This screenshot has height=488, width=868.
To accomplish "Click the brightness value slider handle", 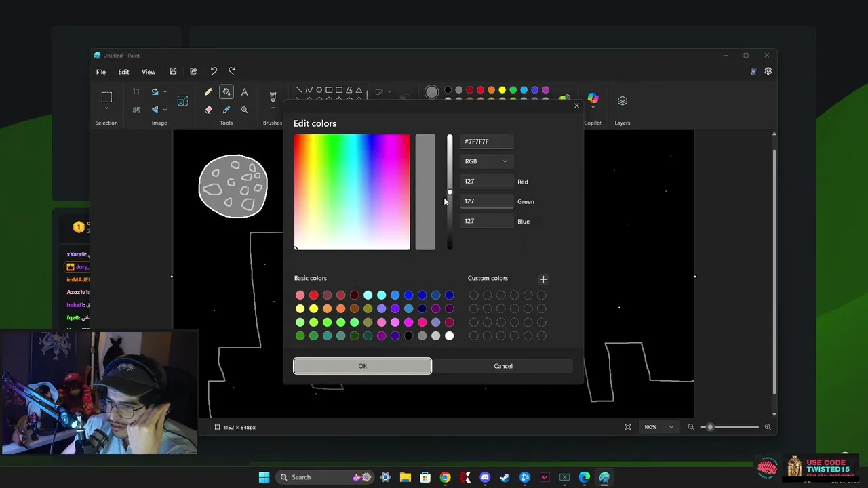I will pos(450,192).
